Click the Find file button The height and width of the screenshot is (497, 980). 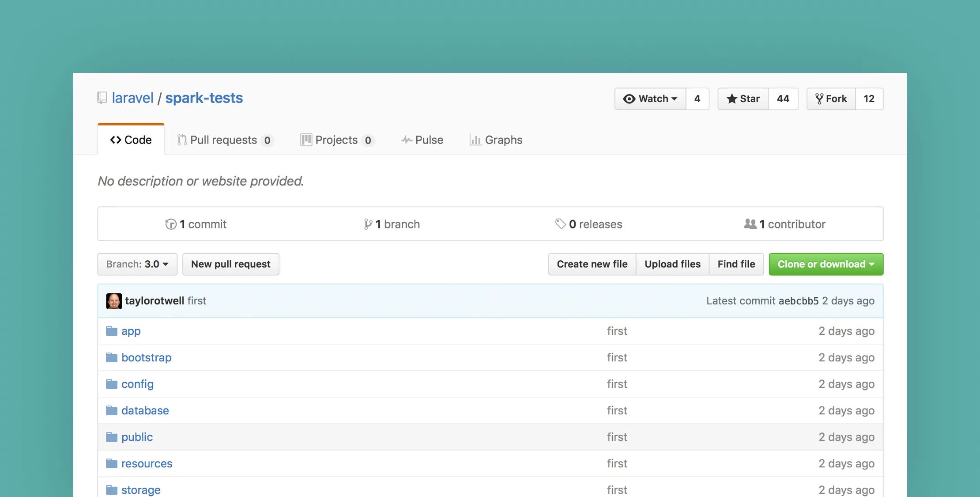[735, 262]
